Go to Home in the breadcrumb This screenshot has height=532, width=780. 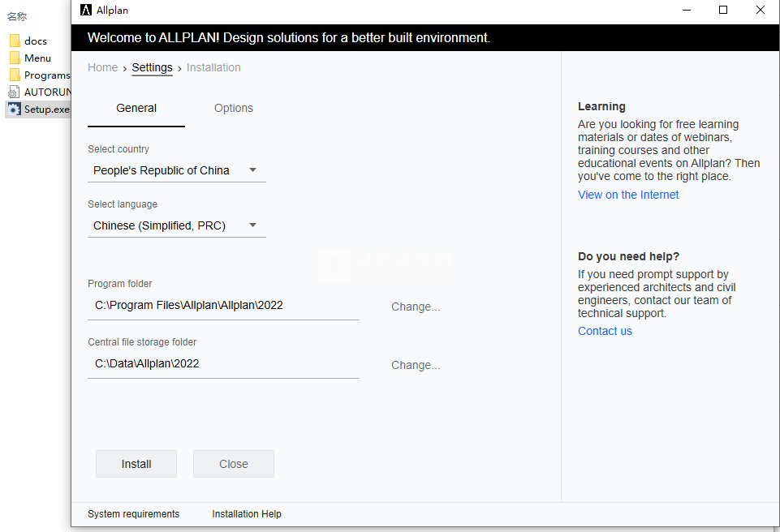103,67
